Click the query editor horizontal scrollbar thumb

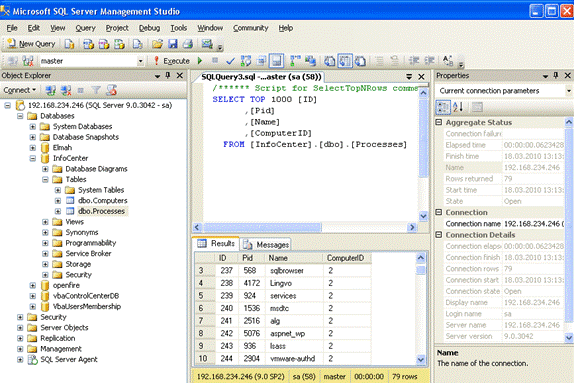click(x=262, y=227)
